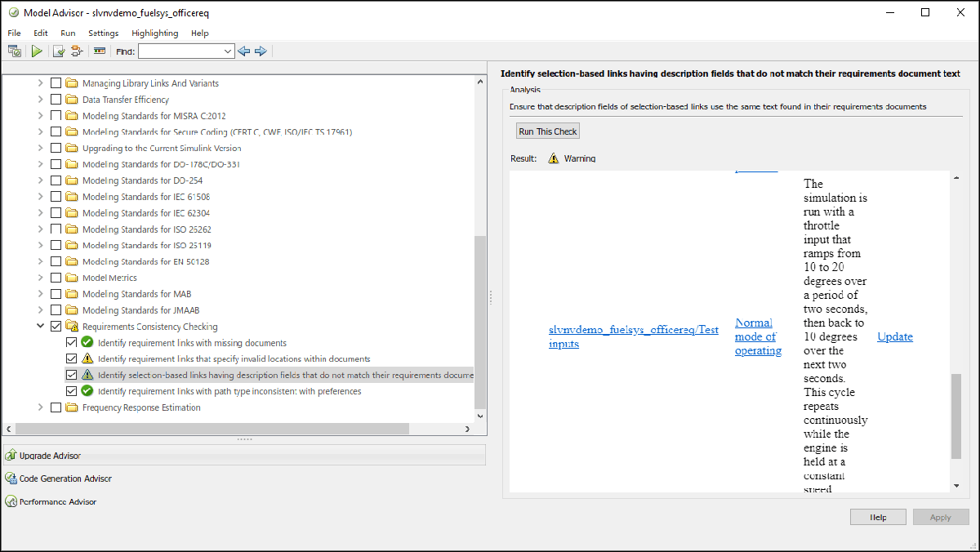
Task: Open the Highlighting menu
Action: tap(154, 33)
